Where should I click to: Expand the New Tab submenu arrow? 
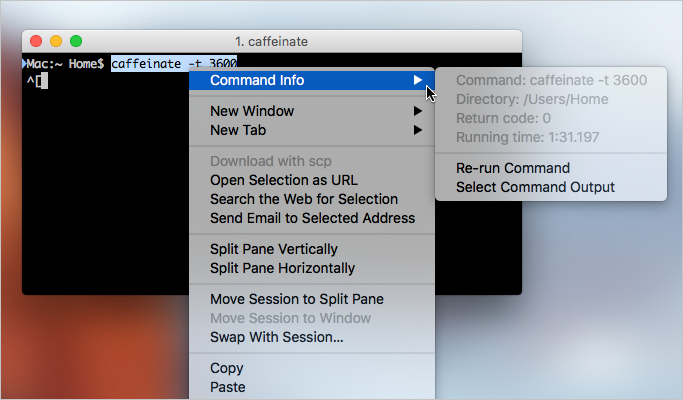(x=417, y=130)
